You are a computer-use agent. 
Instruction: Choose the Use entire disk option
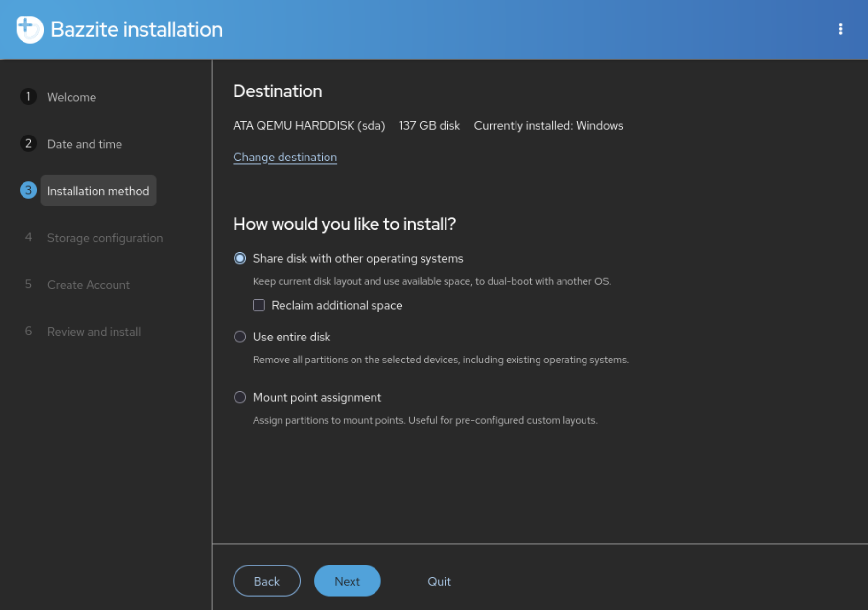[240, 337]
